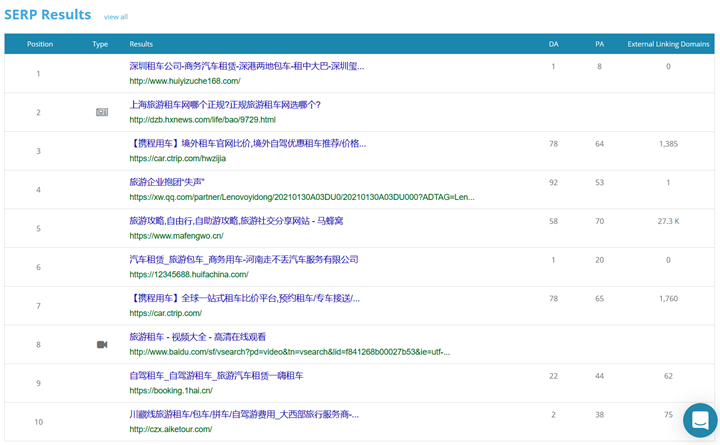This screenshot has width=720, height=445.
Task: Open the 上海旅游租车网 result title
Action: pyautogui.click(x=225, y=105)
